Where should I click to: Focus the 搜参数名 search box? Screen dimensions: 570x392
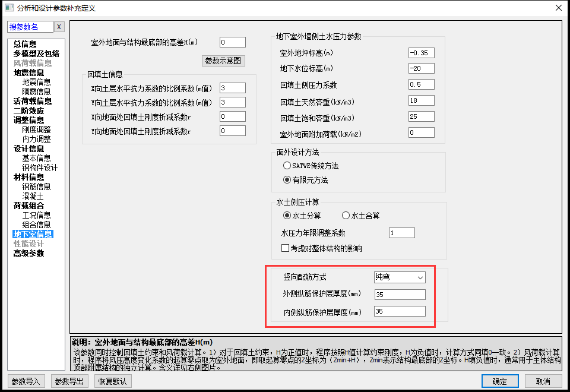(30, 27)
